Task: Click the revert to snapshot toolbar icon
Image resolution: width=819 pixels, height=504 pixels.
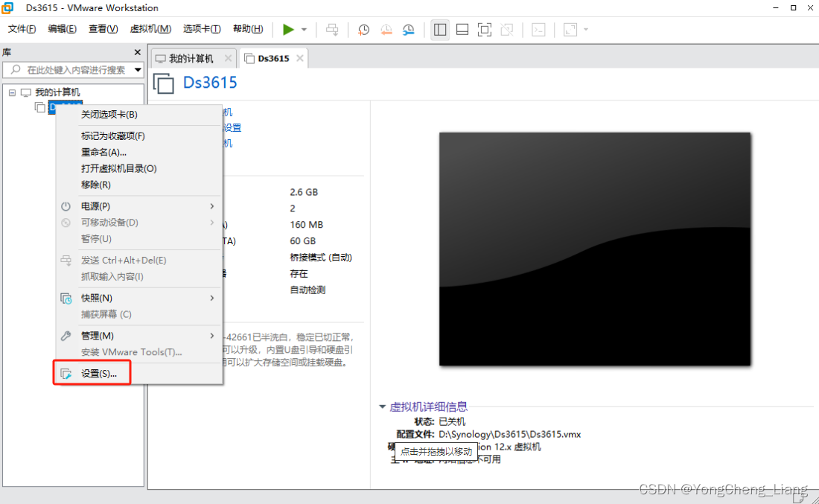Action: pyautogui.click(x=386, y=30)
